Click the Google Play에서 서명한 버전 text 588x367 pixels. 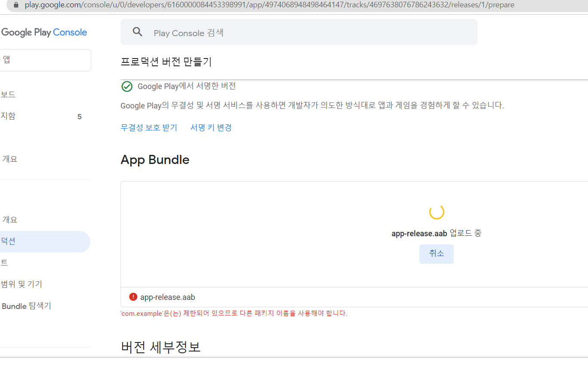click(187, 86)
